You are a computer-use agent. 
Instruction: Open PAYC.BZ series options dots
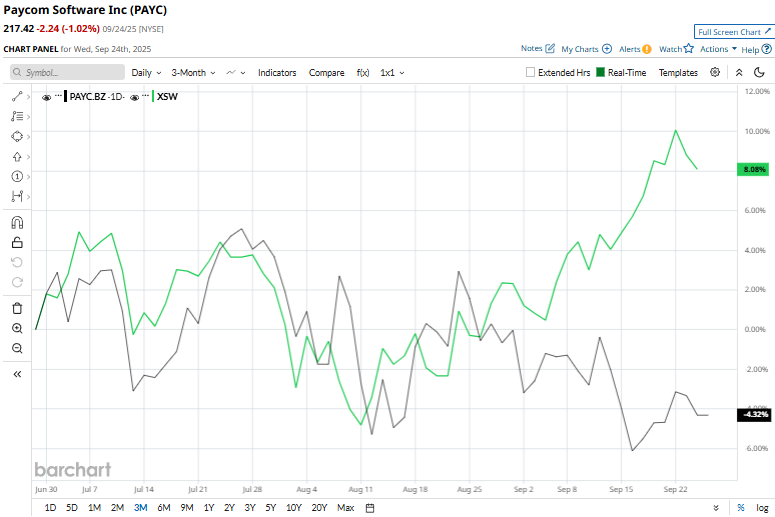coord(58,95)
